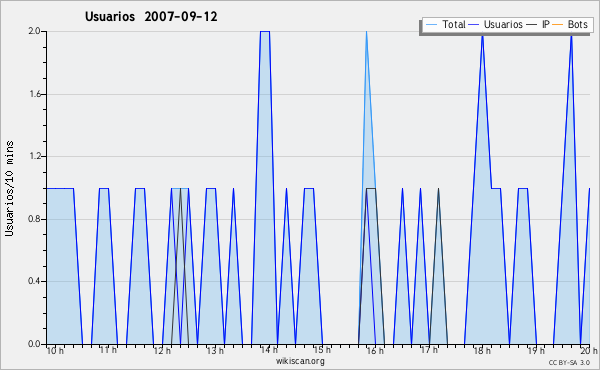This screenshot has height=370, width=600.
Task: Click the light blue Total legend line
Action: coord(431,25)
